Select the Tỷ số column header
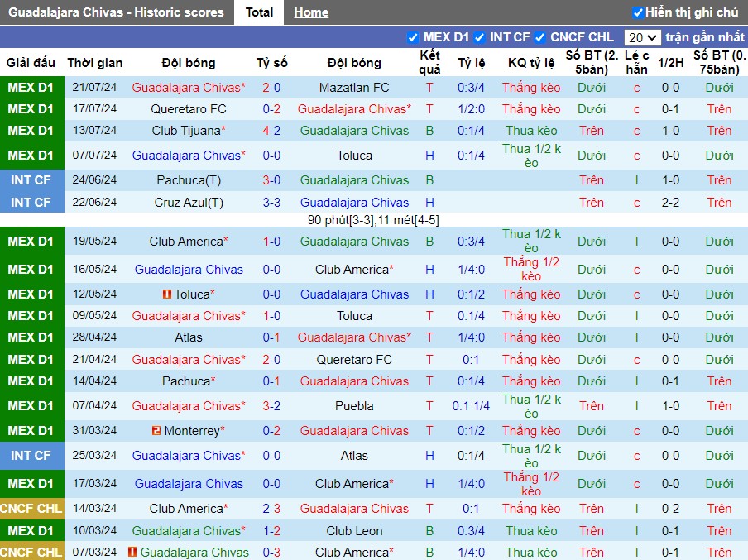748x560 pixels. coord(271,63)
